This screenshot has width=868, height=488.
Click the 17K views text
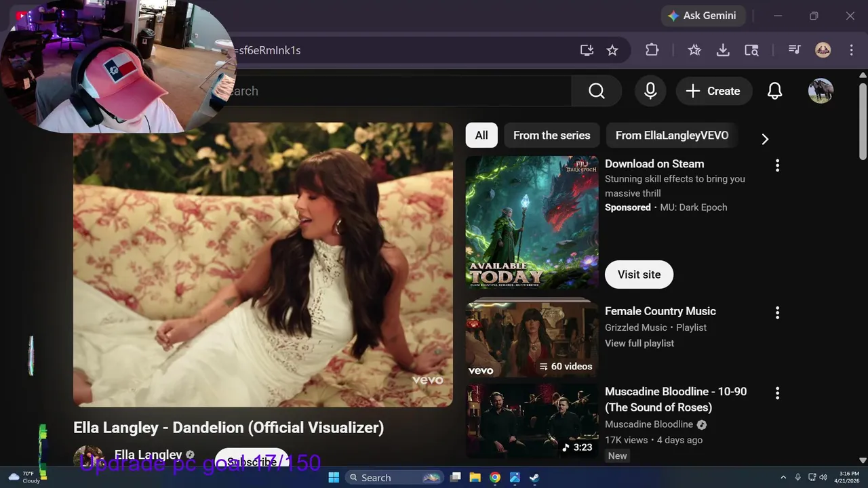point(626,440)
